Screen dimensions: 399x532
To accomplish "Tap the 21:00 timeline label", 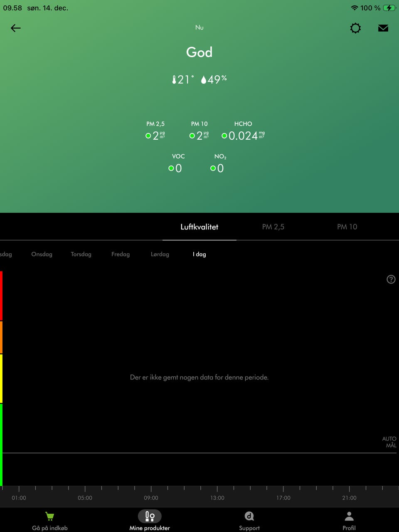I will tap(349, 498).
